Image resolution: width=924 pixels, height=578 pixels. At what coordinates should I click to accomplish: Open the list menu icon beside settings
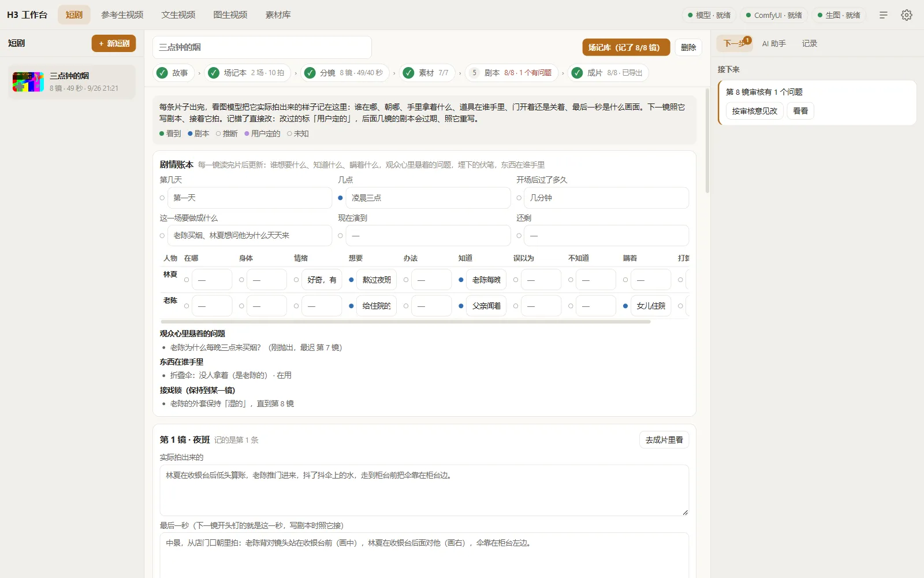[x=883, y=15]
